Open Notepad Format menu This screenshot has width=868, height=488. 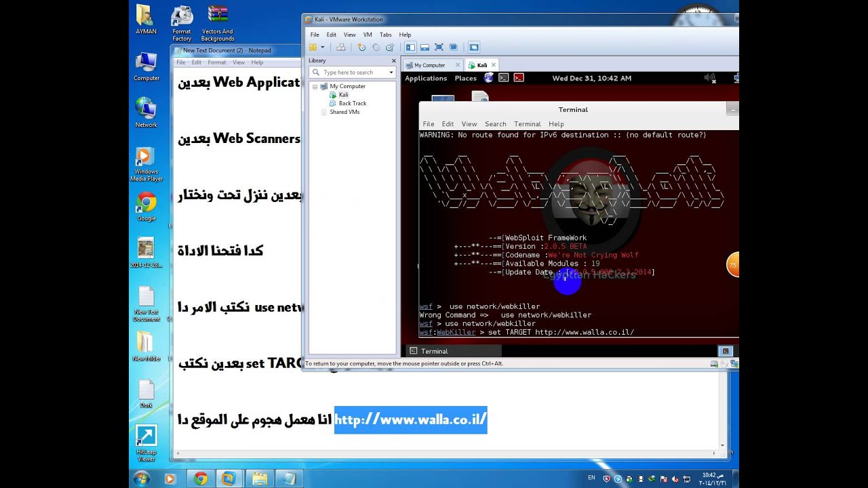tap(217, 62)
